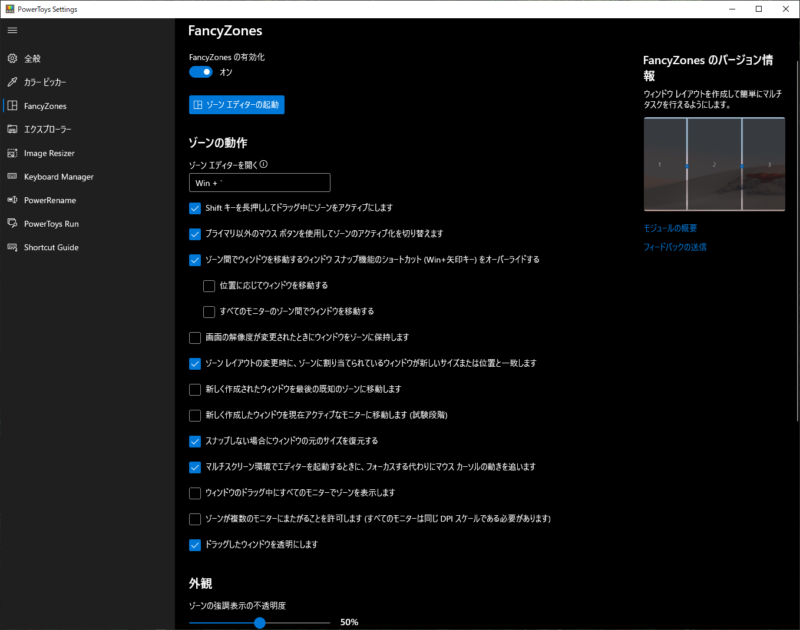The width and height of the screenshot is (800, 630).
Task: Click the エクスプローラー sidebar icon
Action: [x=12, y=129]
